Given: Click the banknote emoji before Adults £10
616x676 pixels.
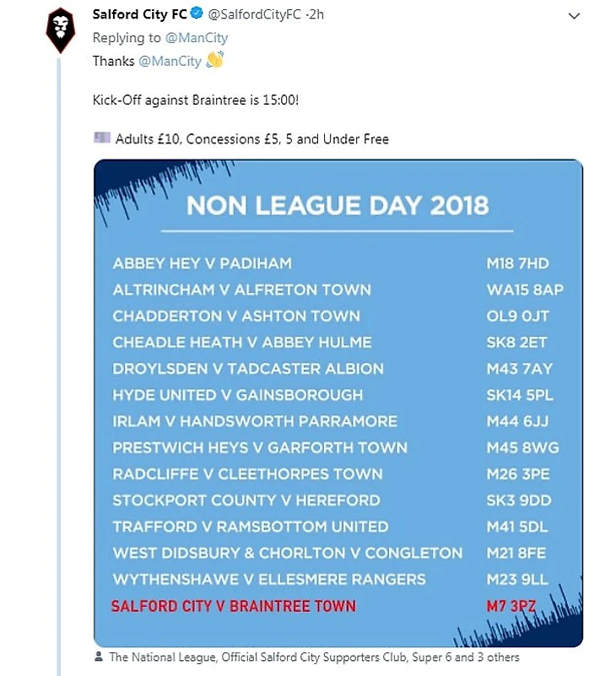Looking at the screenshot, I should [102, 138].
